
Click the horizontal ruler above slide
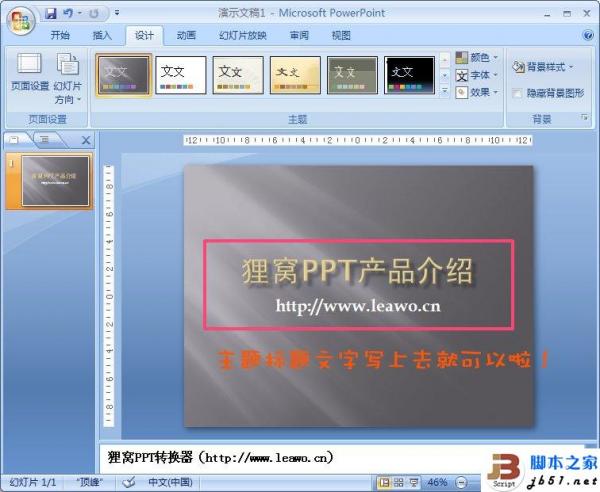(357, 140)
